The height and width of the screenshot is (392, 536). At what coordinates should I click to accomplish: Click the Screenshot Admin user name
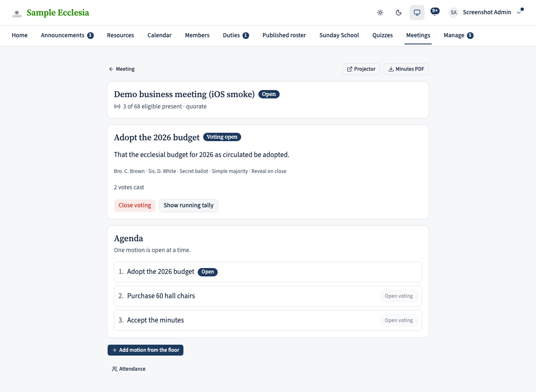(487, 12)
